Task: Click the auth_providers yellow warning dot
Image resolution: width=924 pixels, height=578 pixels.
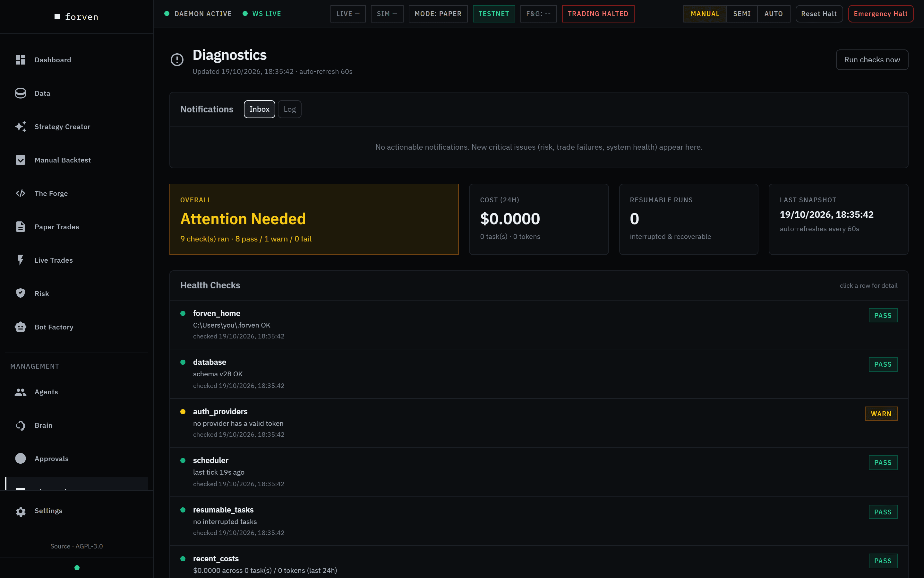Action: (x=183, y=412)
